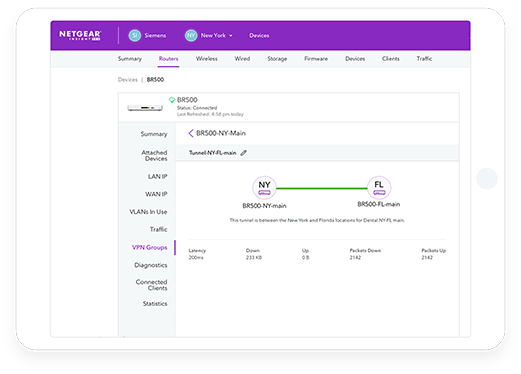Select VPN Groups in sidebar
The width and height of the screenshot is (521, 374).
coord(149,247)
